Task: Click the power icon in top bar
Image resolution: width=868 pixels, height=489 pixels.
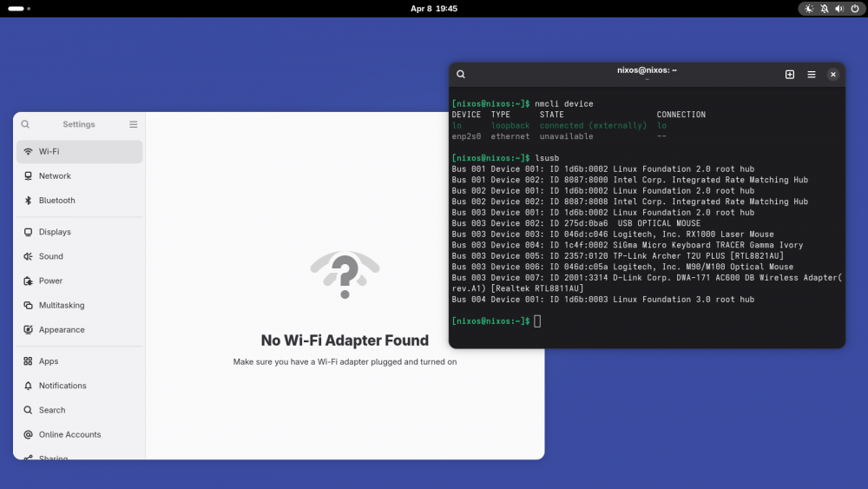Action: [855, 9]
